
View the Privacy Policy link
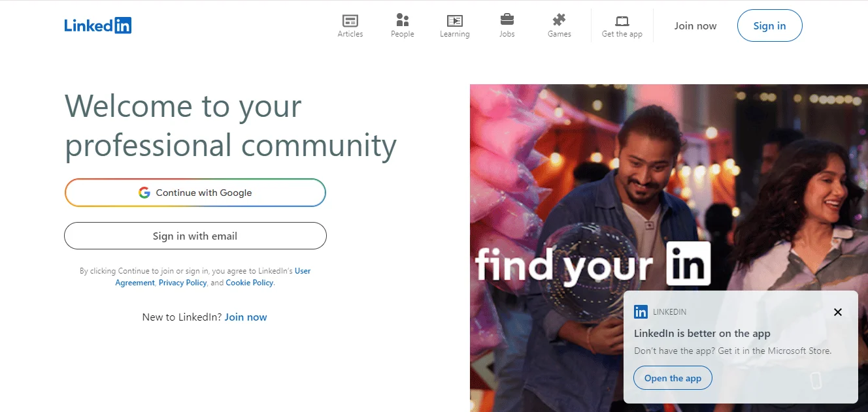tap(182, 283)
